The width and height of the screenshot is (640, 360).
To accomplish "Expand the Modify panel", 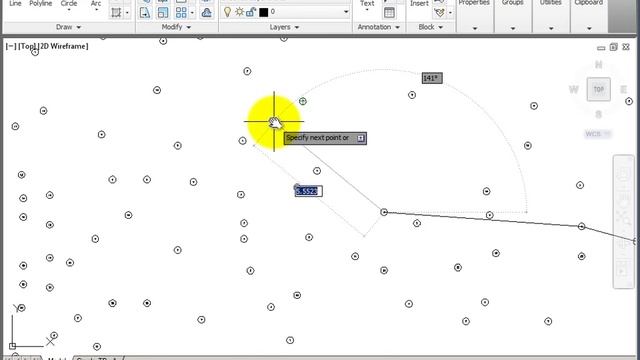I will click(176, 27).
